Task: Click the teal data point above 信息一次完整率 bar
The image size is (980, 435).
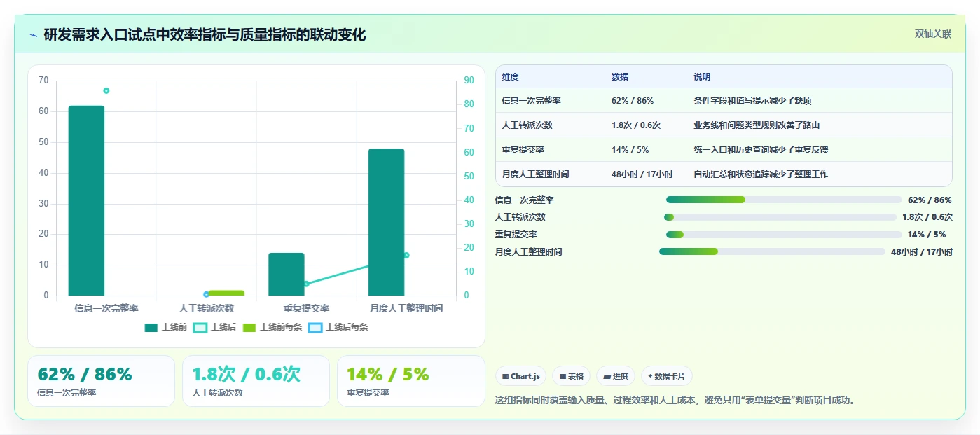Action: [106, 90]
